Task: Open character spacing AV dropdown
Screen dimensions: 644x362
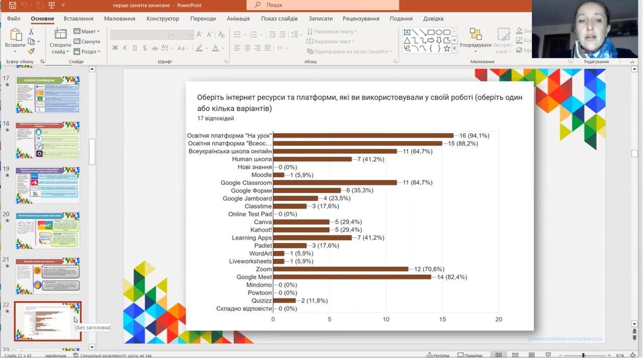Action: 166,48
